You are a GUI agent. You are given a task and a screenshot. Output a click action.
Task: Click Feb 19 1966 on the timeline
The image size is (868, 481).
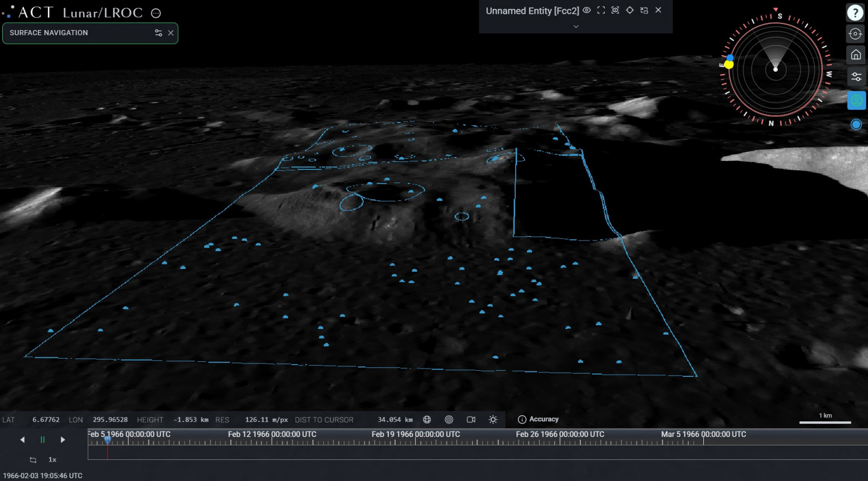click(416, 434)
